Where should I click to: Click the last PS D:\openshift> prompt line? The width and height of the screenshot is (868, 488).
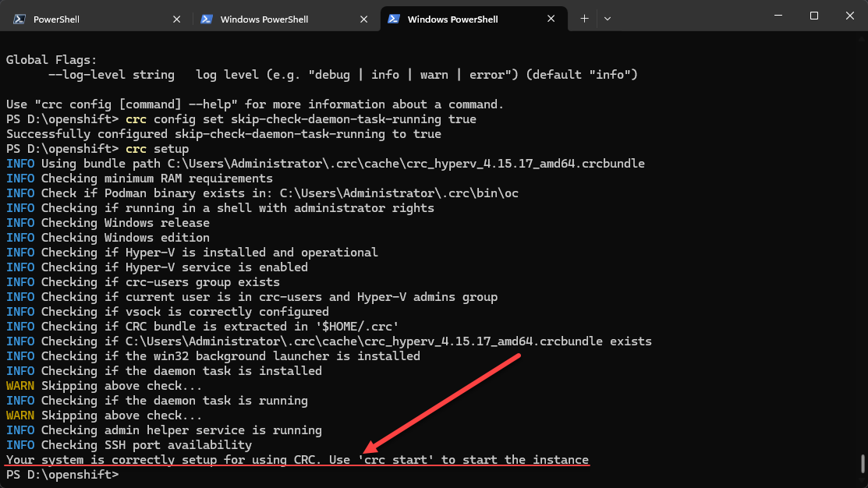[62, 474]
